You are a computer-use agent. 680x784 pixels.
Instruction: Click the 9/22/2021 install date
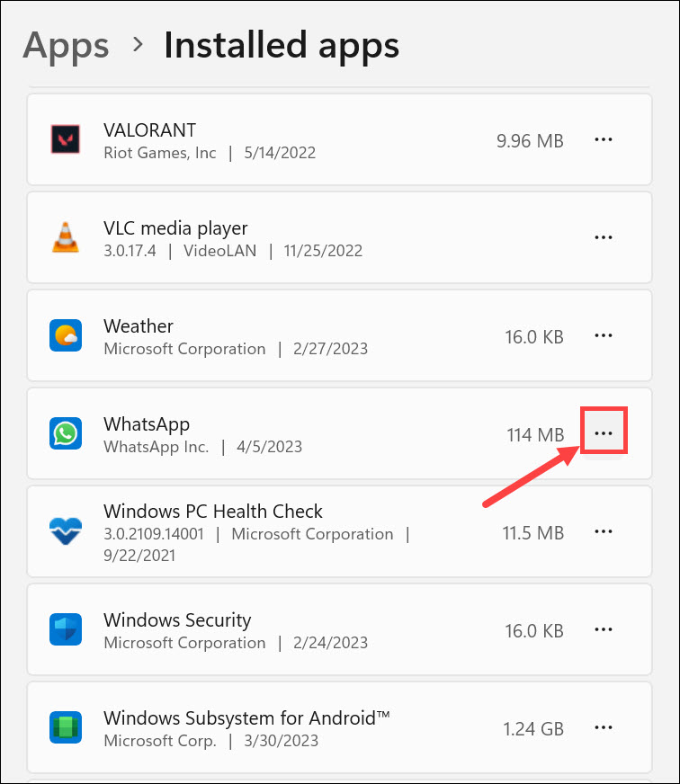click(x=139, y=556)
